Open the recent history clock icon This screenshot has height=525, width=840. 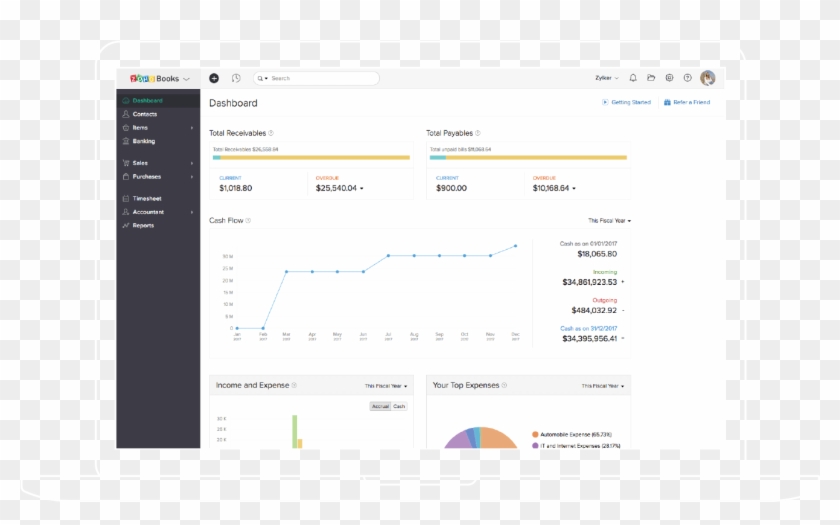click(x=236, y=78)
